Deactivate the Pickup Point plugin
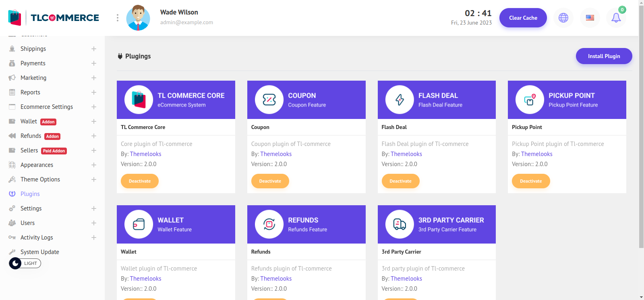The width and height of the screenshot is (644, 300). (x=530, y=181)
